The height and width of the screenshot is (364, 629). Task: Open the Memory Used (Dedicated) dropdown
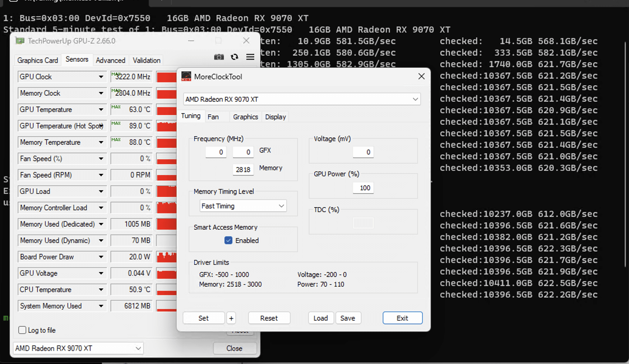[101, 224]
